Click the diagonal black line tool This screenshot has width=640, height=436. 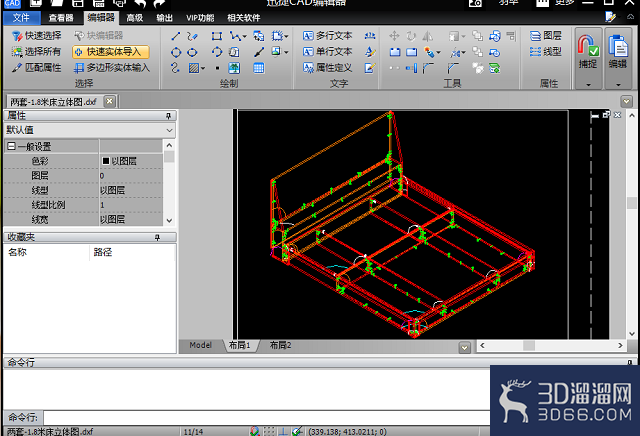pos(259,52)
